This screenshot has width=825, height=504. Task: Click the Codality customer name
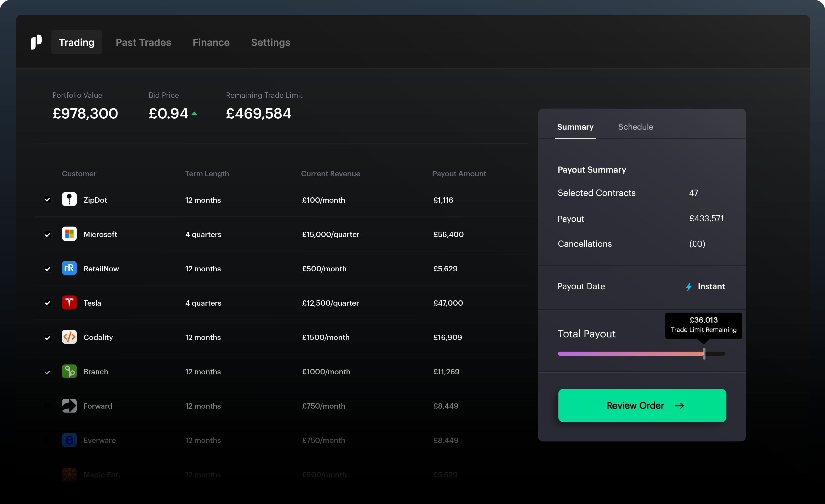98,337
